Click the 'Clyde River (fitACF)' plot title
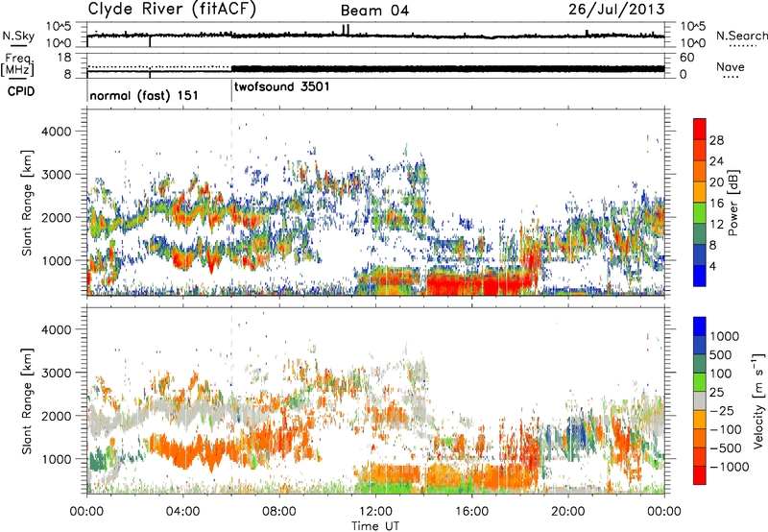This screenshot has width=768, height=532. [172, 10]
